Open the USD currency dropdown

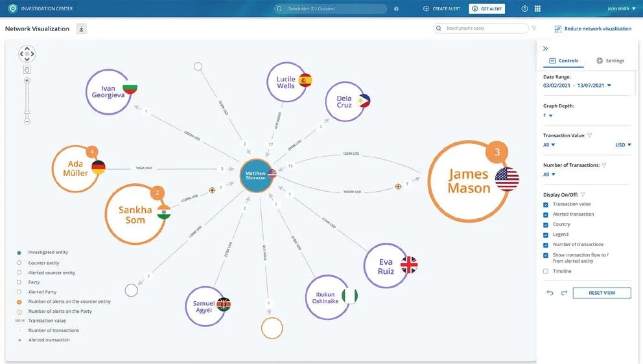(623, 144)
